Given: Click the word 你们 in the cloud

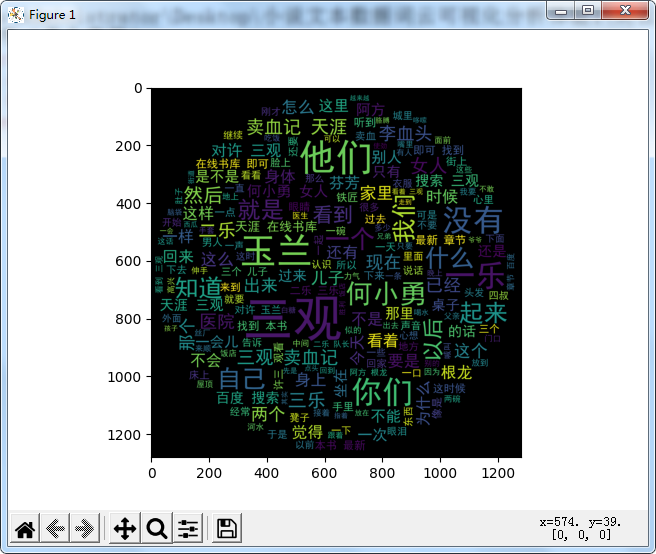Looking at the screenshot, I should [x=383, y=393].
